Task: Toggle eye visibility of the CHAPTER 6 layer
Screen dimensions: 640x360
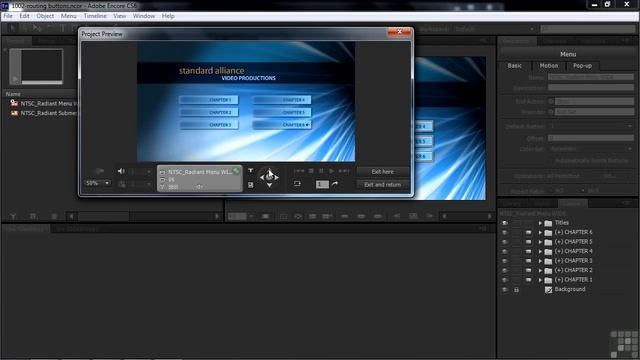Action: coord(505,232)
